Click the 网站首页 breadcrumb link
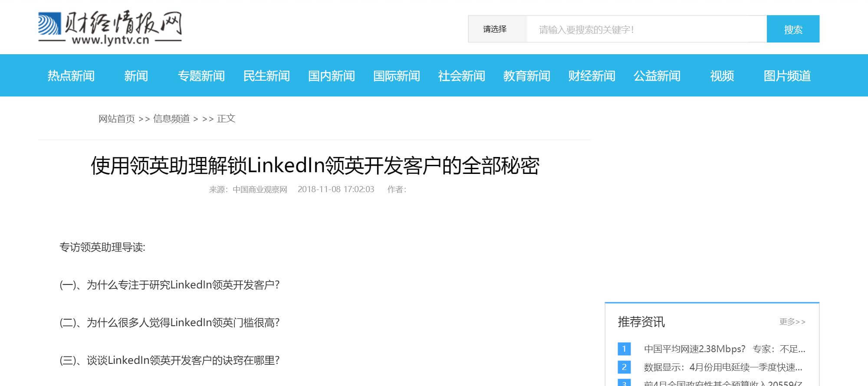The height and width of the screenshot is (386, 868). pyautogui.click(x=117, y=119)
